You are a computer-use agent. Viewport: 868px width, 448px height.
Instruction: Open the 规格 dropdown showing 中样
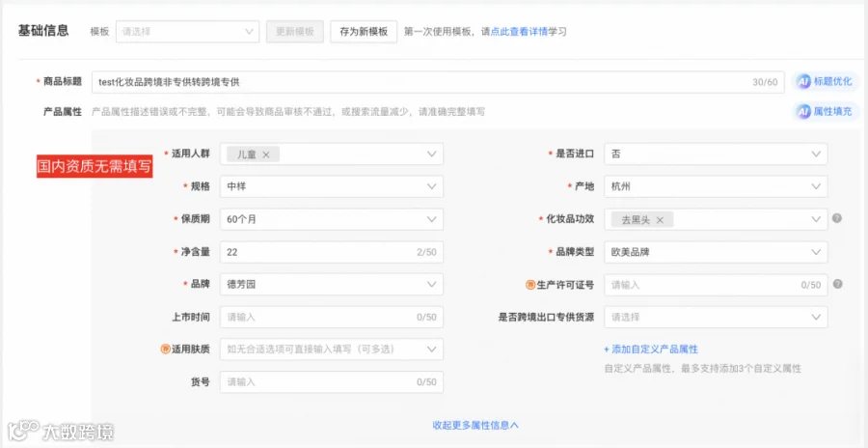click(332, 187)
